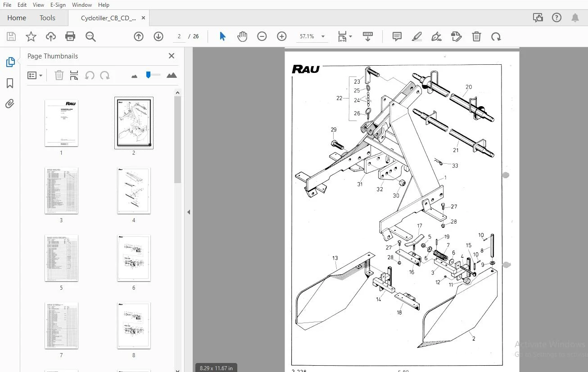Click the current page number field

coord(179,36)
